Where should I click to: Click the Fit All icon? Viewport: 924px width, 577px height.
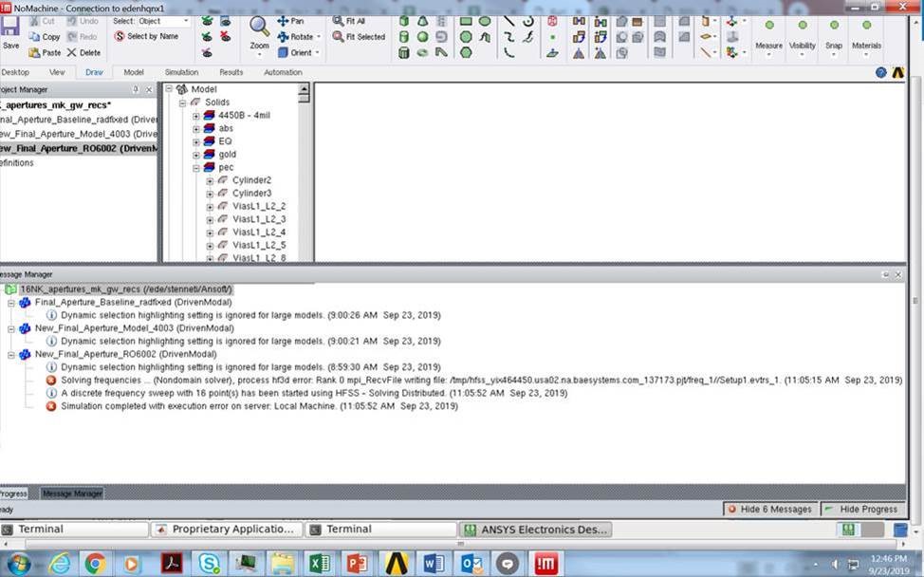339,21
